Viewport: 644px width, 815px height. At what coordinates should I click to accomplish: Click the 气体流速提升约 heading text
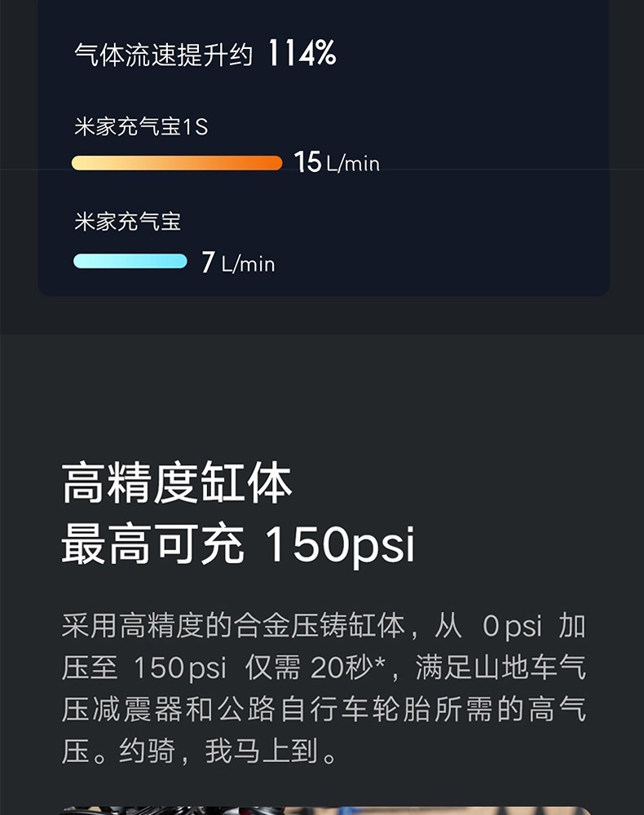pos(164,55)
